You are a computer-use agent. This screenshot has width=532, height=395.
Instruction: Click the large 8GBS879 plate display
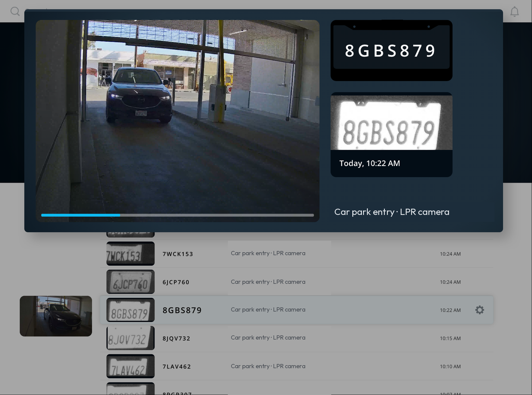point(391,50)
